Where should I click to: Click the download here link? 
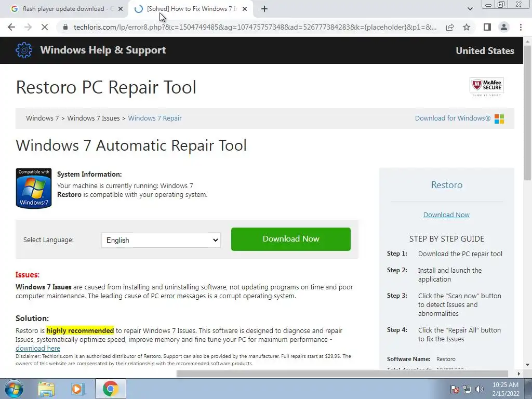coord(37,349)
